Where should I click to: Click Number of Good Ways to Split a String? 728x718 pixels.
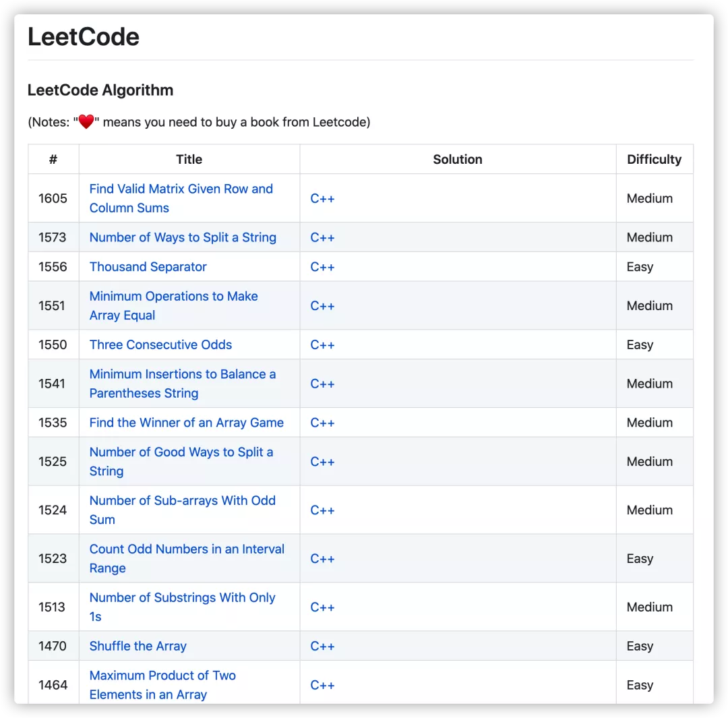pos(181,452)
